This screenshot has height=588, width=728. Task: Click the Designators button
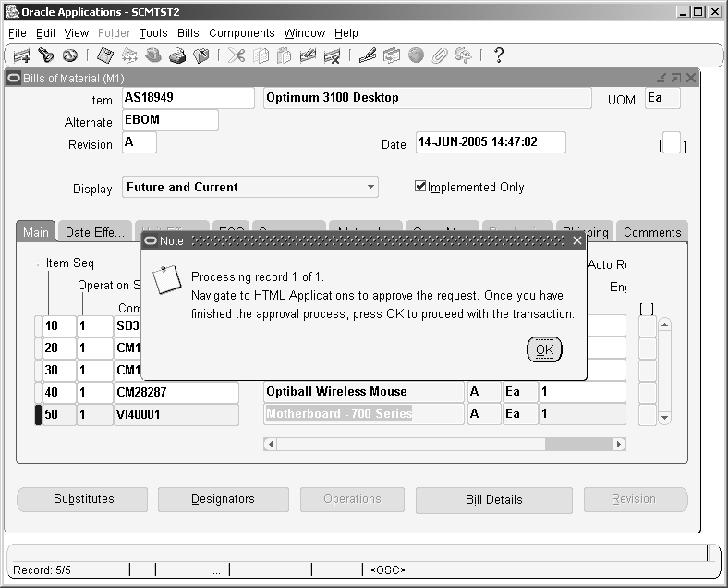pyautogui.click(x=223, y=499)
